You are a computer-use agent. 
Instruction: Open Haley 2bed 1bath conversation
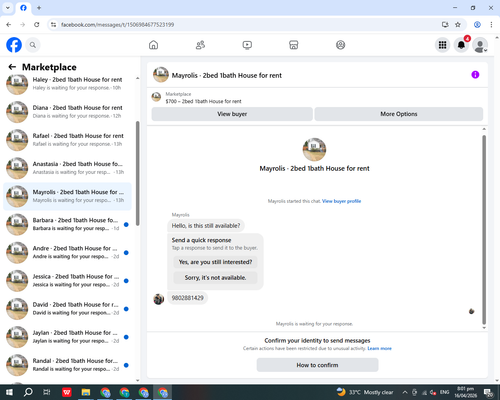tap(68, 84)
